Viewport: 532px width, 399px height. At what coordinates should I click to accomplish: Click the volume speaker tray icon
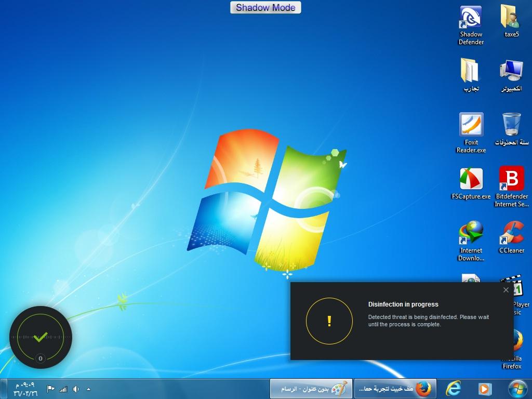[76, 389]
